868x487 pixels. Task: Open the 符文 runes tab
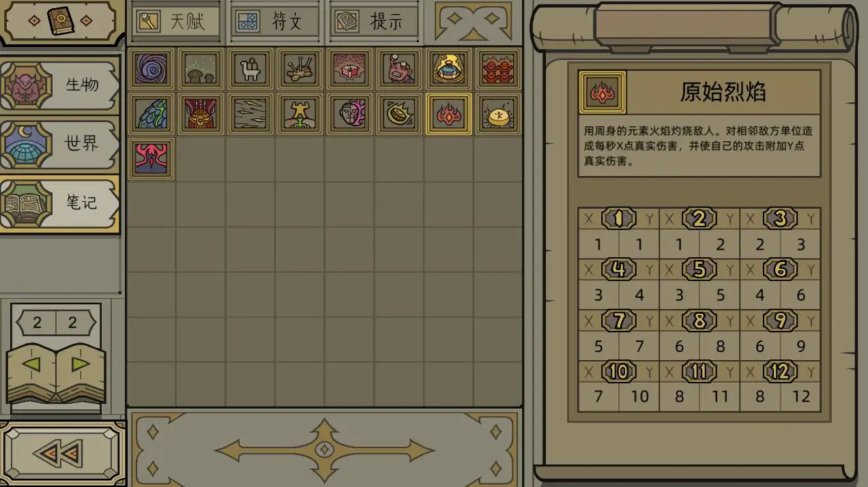tap(275, 21)
